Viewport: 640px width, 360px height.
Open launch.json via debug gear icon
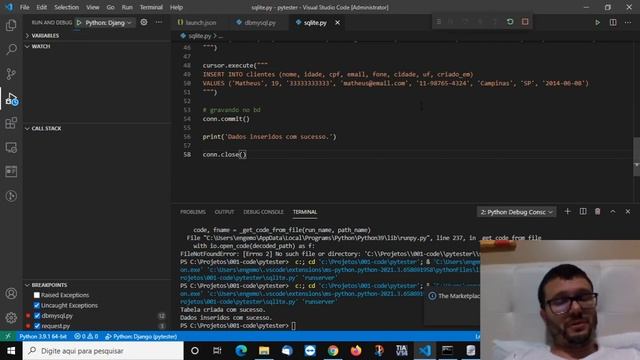tap(144, 22)
